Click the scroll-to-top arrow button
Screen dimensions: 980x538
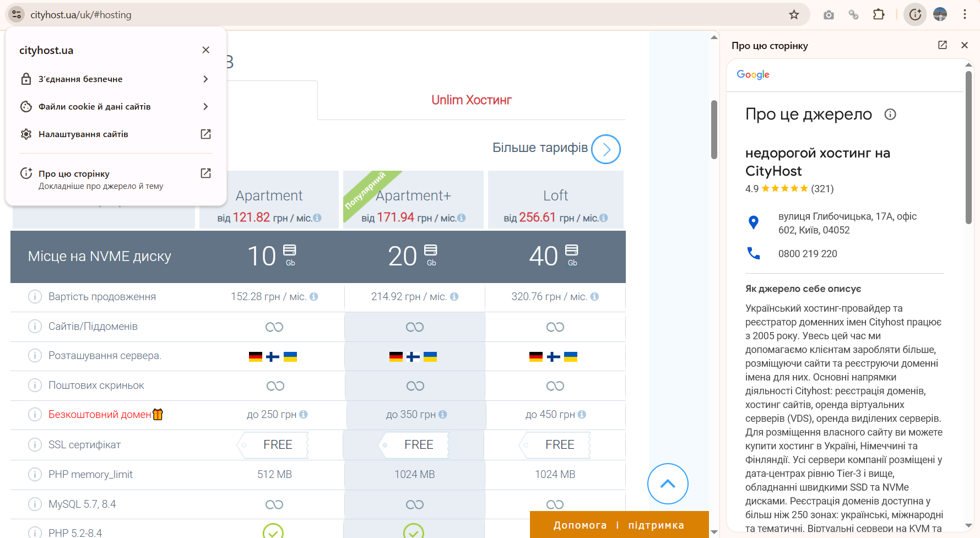point(668,483)
